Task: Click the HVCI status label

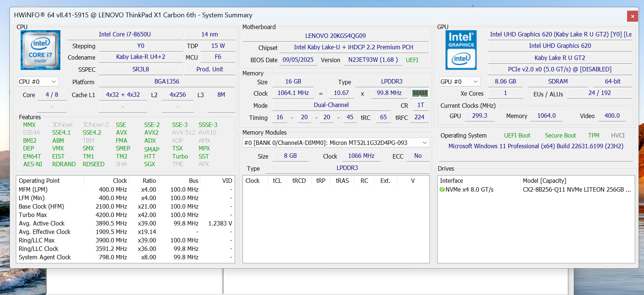Action: coord(618,136)
